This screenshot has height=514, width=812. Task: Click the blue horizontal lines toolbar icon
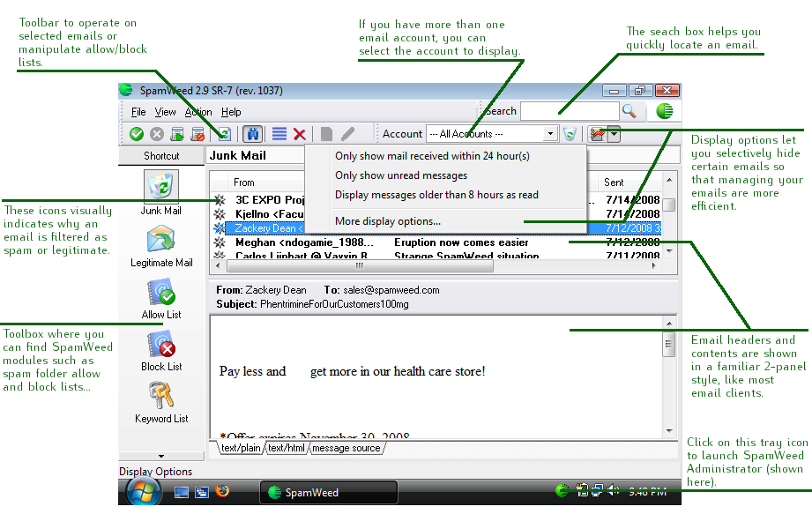point(279,135)
